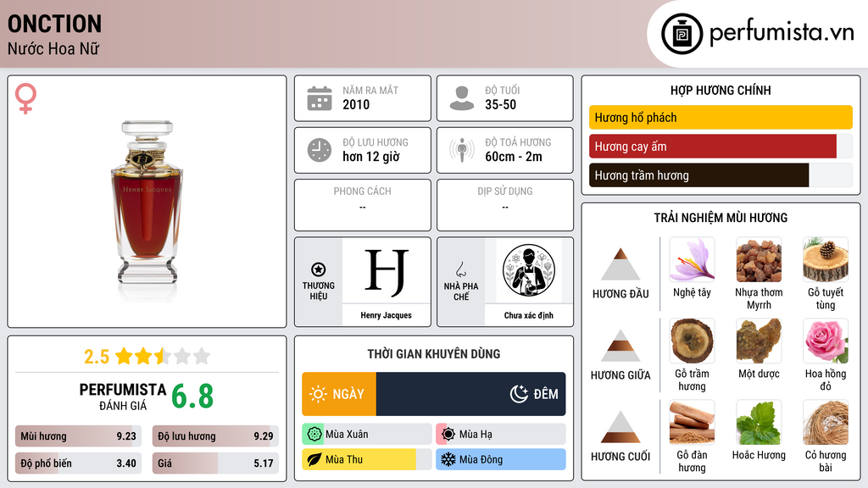Click the green 6.8 Perfumista score
Viewport: 868px width, 488px height.
192,396
